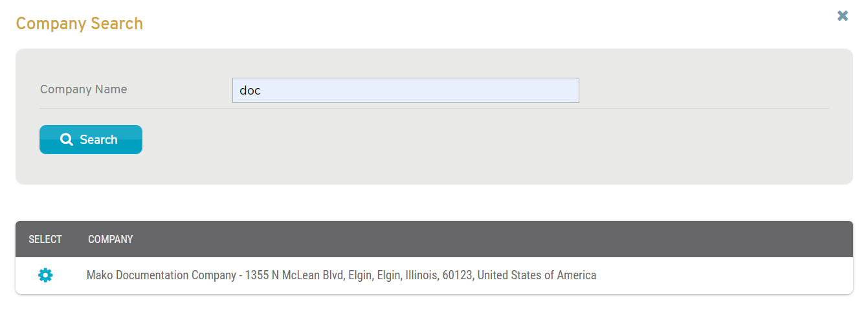
Task: Click the Company Name label
Action: pyautogui.click(x=83, y=89)
